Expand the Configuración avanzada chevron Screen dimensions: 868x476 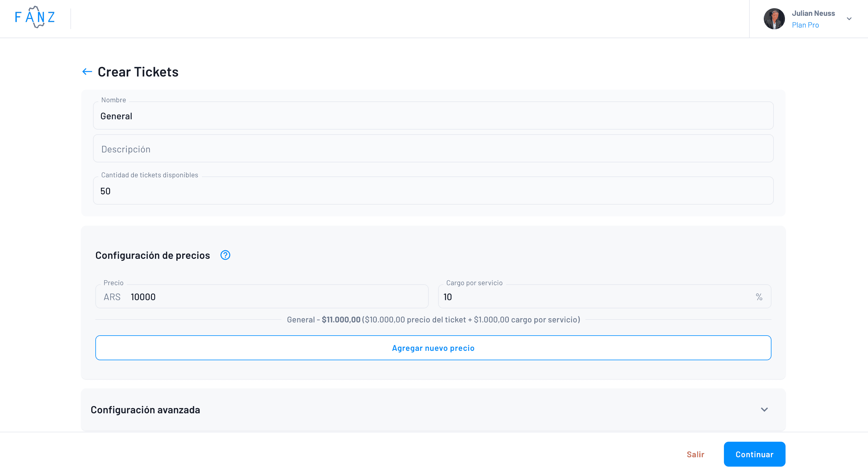tap(764, 410)
